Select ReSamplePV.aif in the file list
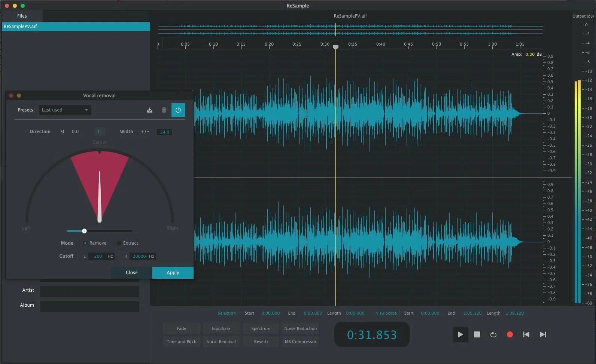 (76, 27)
